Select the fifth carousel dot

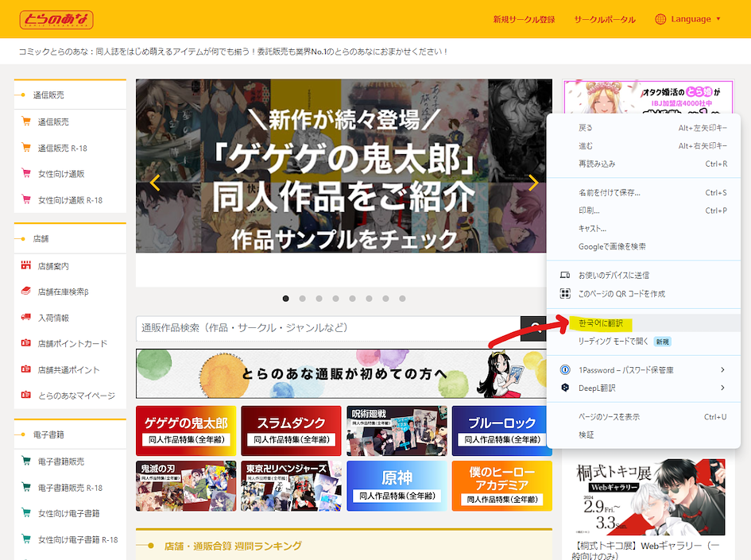click(x=353, y=299)
